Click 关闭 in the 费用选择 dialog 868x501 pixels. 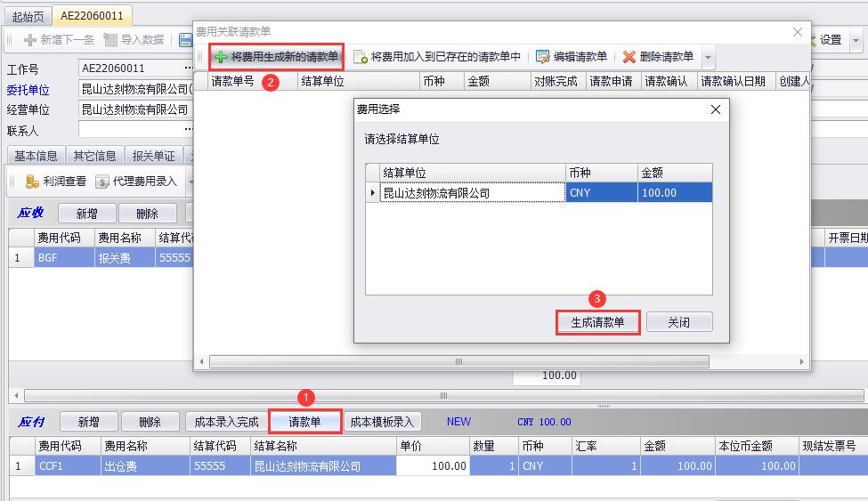(679, 322)
